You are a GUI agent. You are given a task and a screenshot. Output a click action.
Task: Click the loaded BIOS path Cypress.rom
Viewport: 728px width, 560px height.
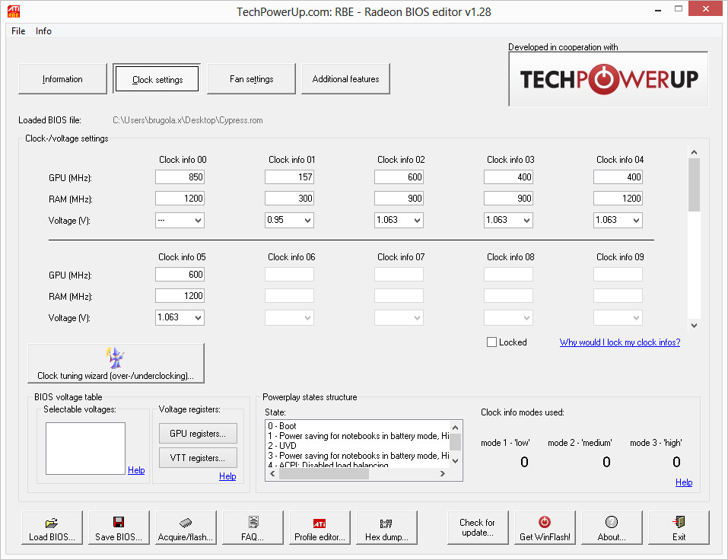(188, 120)
